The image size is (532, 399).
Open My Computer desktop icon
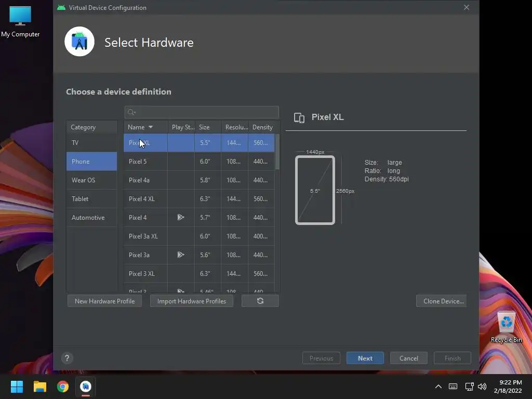[x=20, y=21]
